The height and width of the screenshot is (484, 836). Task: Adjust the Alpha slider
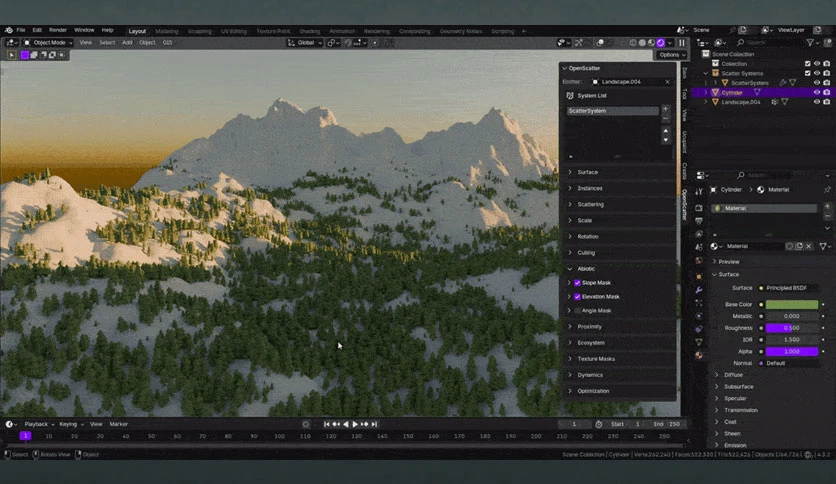tap(792, 351)
